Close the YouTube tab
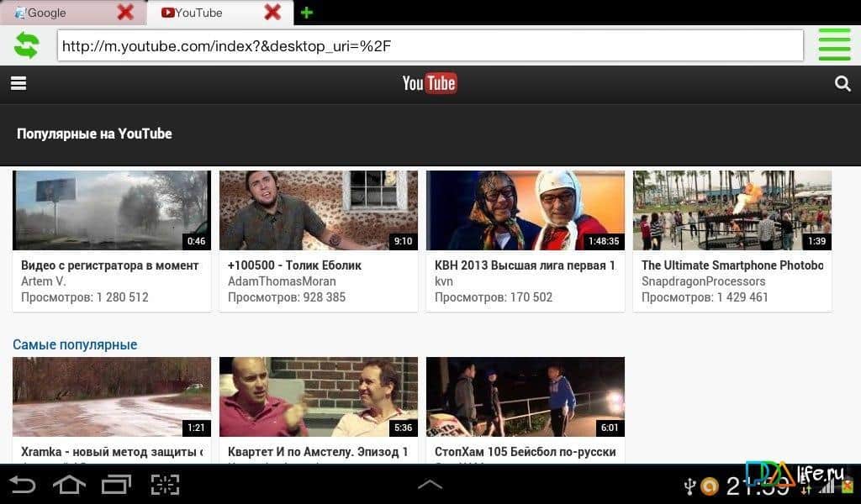The image size is (861, 504). (x=272, y=13)
